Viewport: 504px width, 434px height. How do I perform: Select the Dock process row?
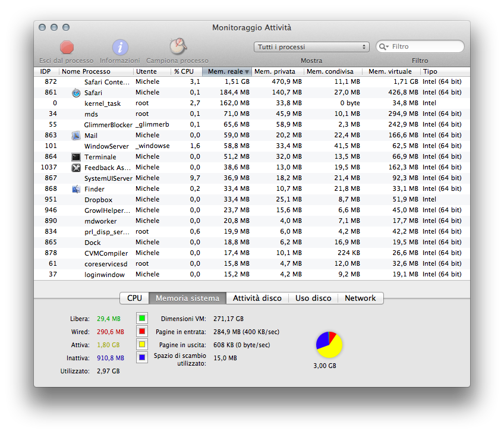coord(251,243)
